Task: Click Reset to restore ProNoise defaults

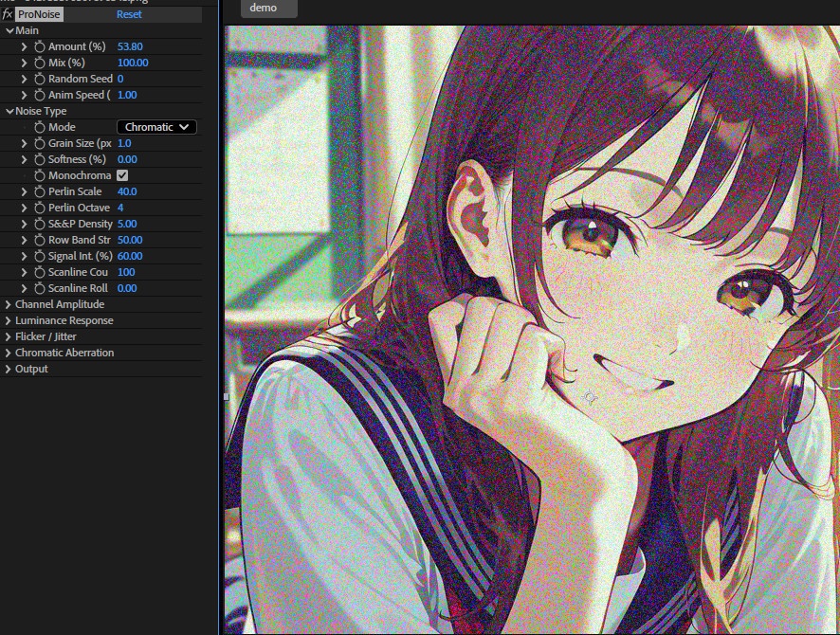Action: tap(128, 13)
